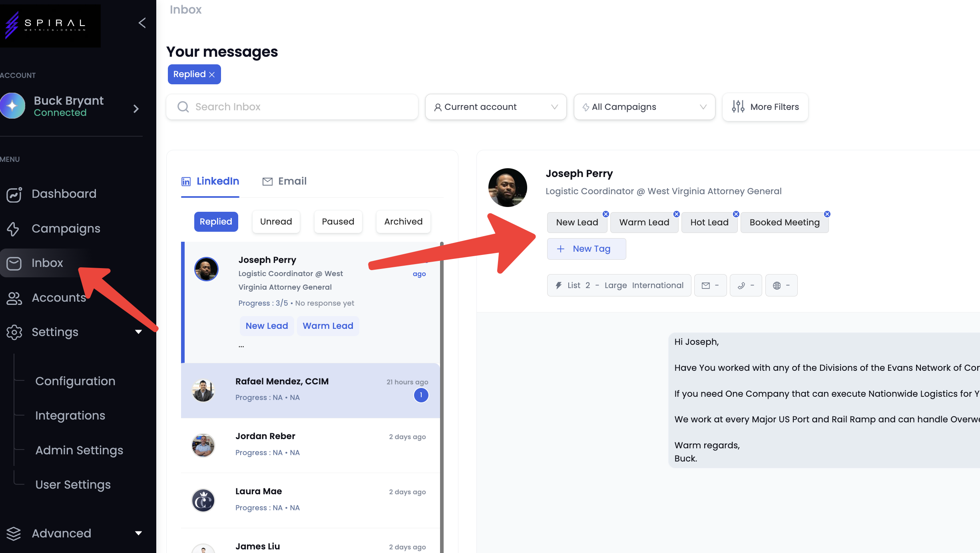This screenshot has height=553, width=980.
Task: Toggle the Paused filter chip
Action: pos(338,222)
